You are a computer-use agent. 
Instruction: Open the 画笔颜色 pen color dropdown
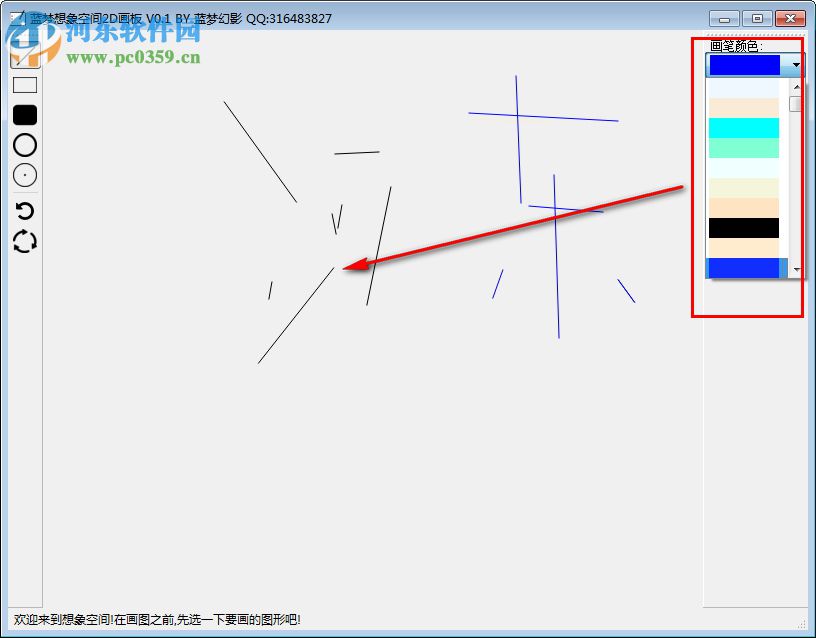pyautogui.click(x=750, y=65)
